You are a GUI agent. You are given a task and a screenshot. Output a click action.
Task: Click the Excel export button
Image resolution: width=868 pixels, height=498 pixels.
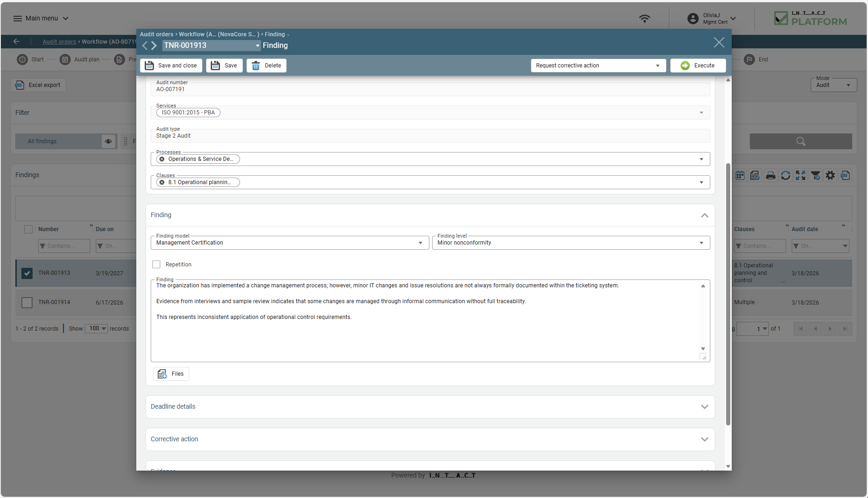[x=38, y=85]
